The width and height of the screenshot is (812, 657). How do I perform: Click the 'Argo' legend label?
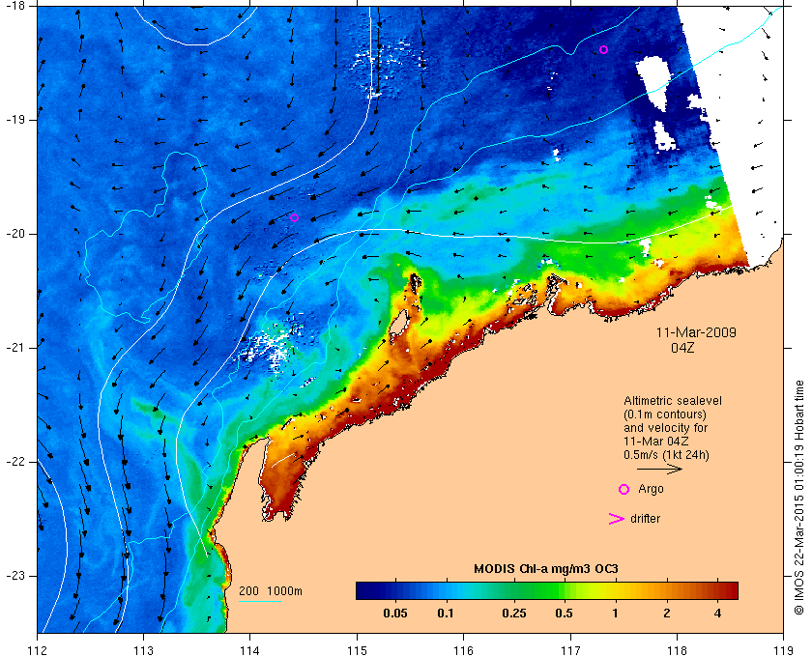coord(651,489)
